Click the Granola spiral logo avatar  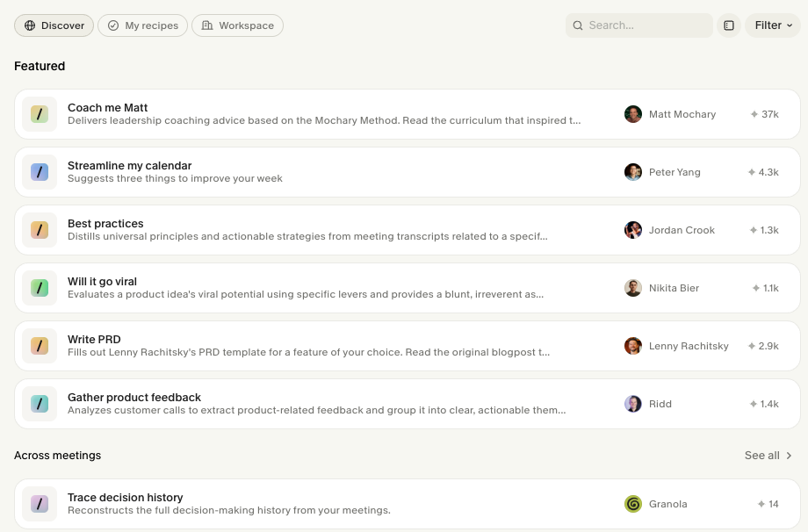click(x=633, y=504)
